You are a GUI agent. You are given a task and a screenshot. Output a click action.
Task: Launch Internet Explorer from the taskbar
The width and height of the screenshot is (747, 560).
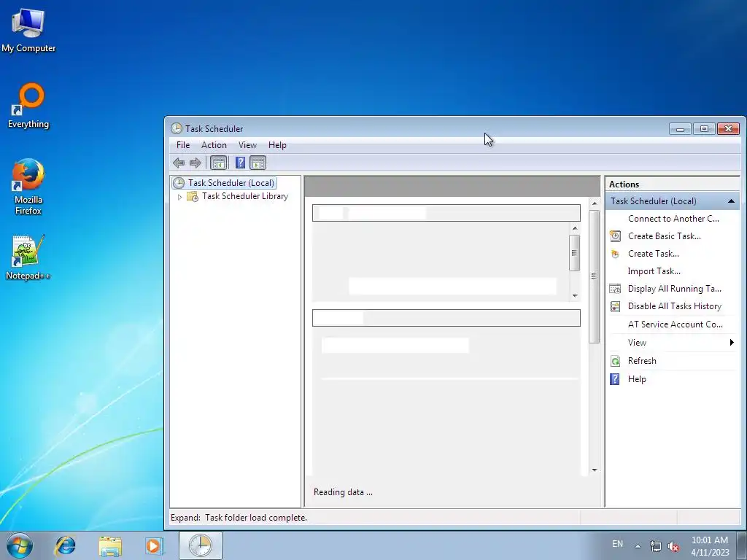point(65,545)
